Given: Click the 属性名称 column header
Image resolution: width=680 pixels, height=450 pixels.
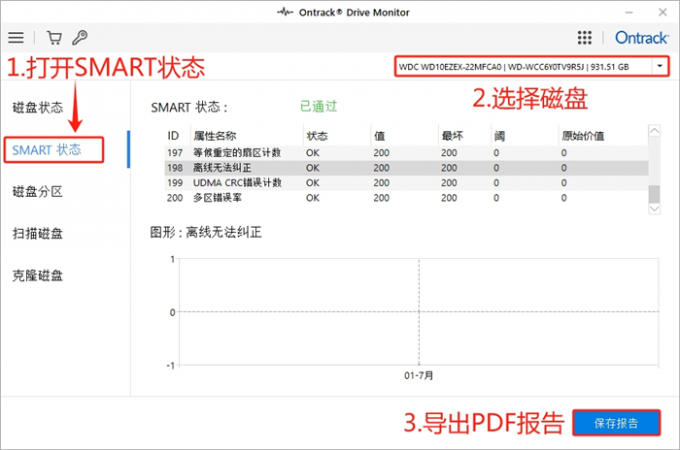Looking at the screenshot, I should pos(215,136).
